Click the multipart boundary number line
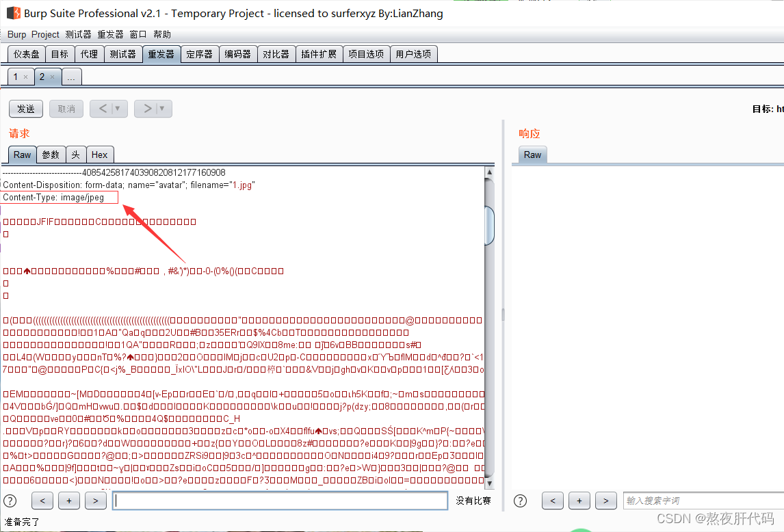 point(114,172)
